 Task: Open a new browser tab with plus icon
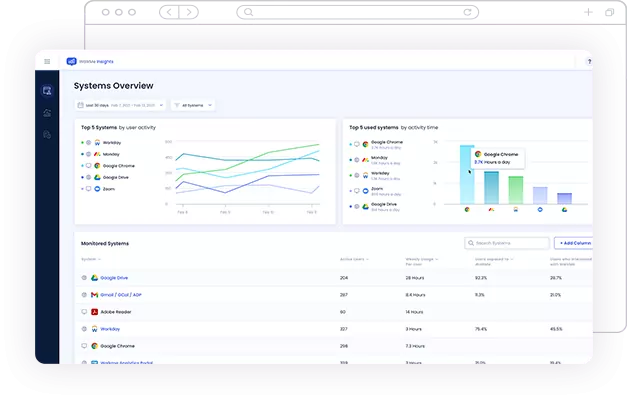click(x=588, y=12)
